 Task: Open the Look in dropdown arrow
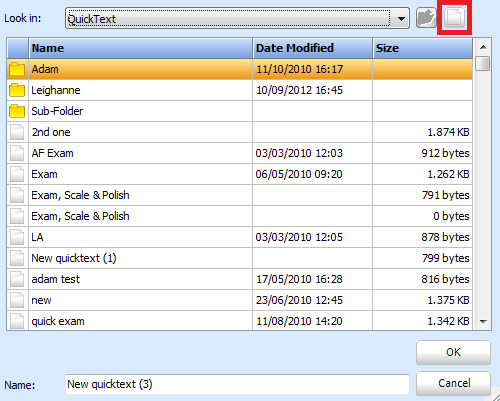(x=401, y=19)
